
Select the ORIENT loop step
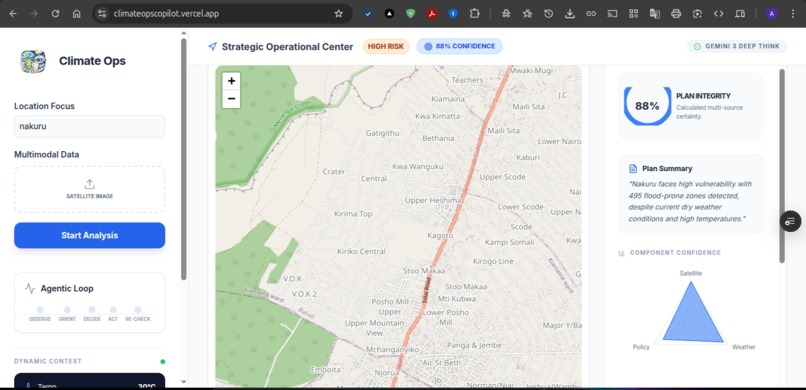pos(67,313)
